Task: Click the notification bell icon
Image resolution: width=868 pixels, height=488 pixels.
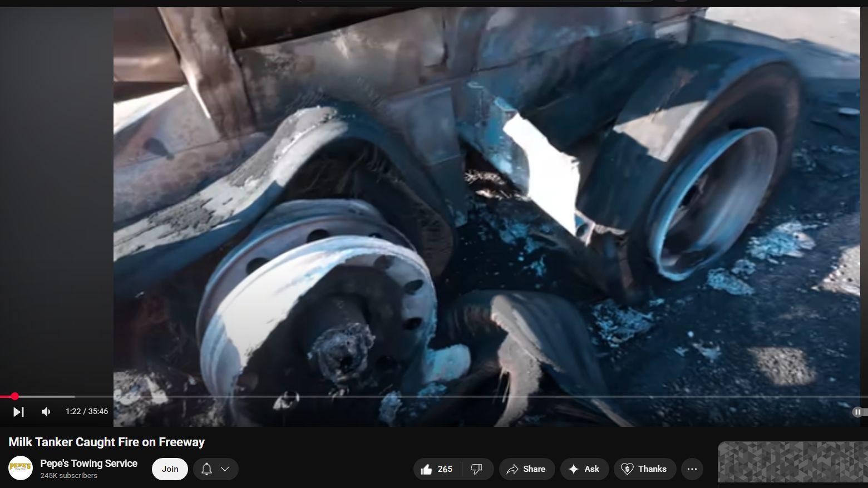Action: [x=206, y=469]
